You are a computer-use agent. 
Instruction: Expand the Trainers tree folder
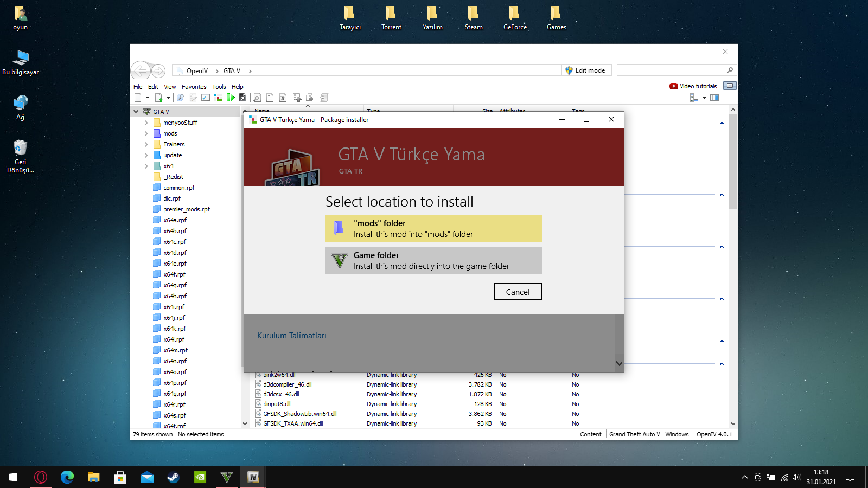(146, 144)
